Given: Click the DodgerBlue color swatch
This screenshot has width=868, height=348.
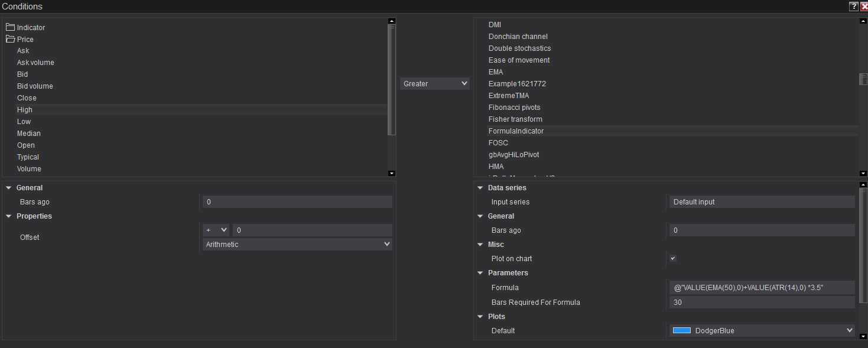Looking at the screenshot, I should pyautogui.click(x=682, y=330).
